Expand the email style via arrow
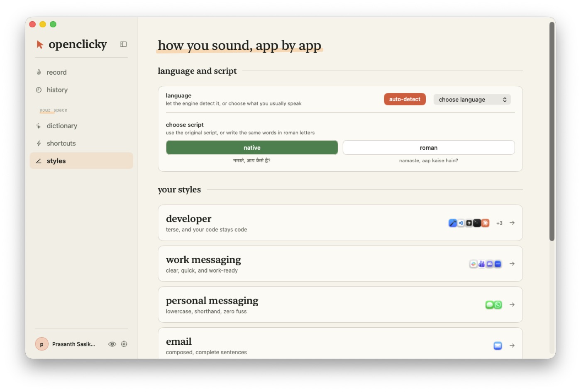581x392 pixels. point(512,346)
